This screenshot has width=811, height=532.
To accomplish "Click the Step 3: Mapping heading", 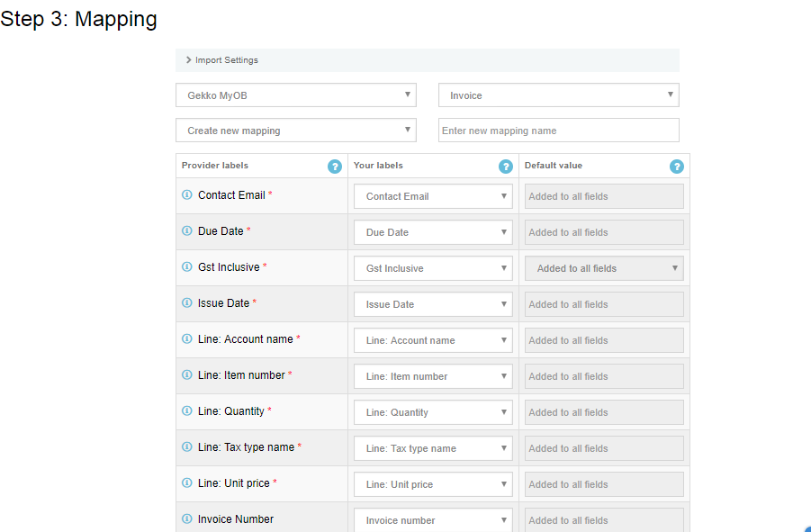I will 78,20.
